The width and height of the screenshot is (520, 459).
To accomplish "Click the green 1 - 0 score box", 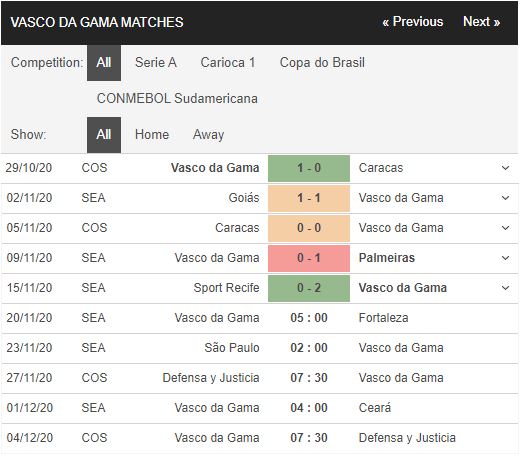I will tap(309, 168).
